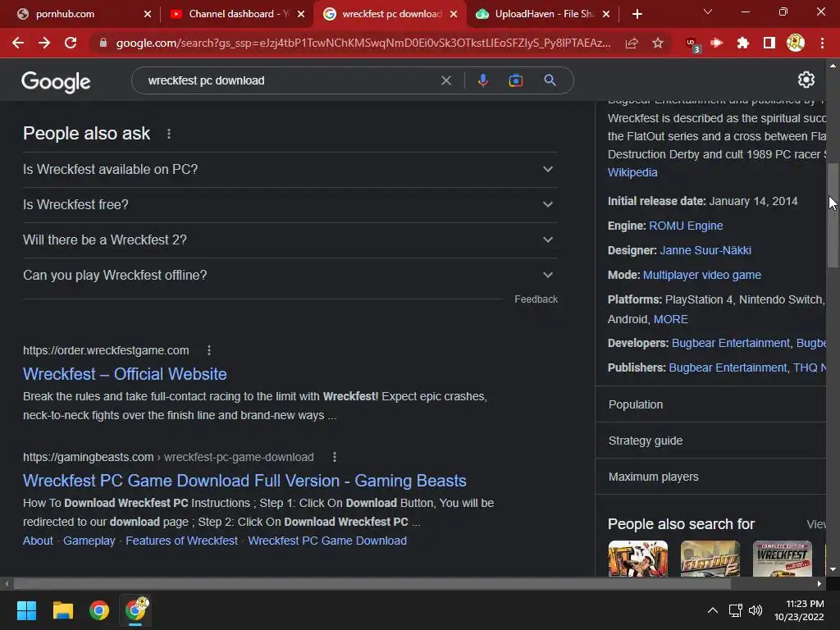The image size is (840, 630).
Task: Open the tab search dropdown arrow
Action: point(708,11)
